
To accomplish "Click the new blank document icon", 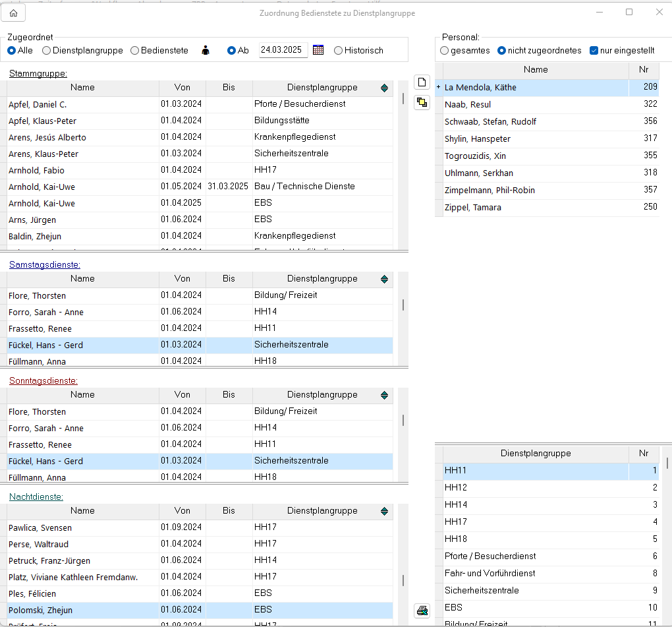I will point(422,82).
